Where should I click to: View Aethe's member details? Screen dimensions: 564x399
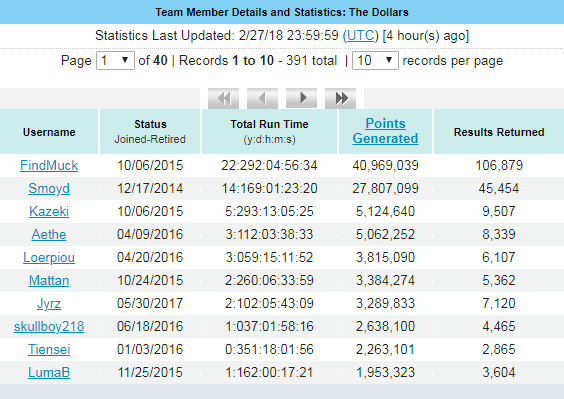click(x=49, y=235)
